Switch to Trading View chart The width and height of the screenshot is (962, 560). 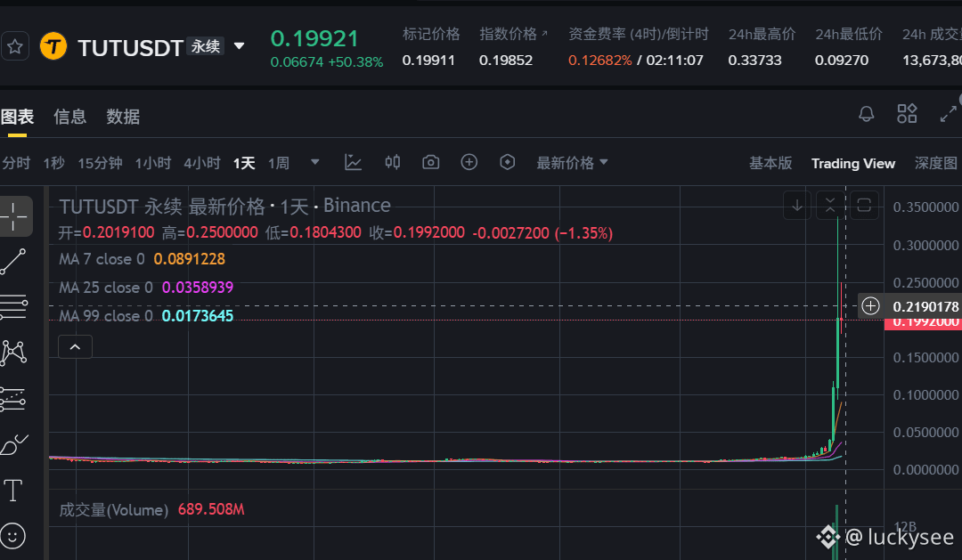pos(852,163)
